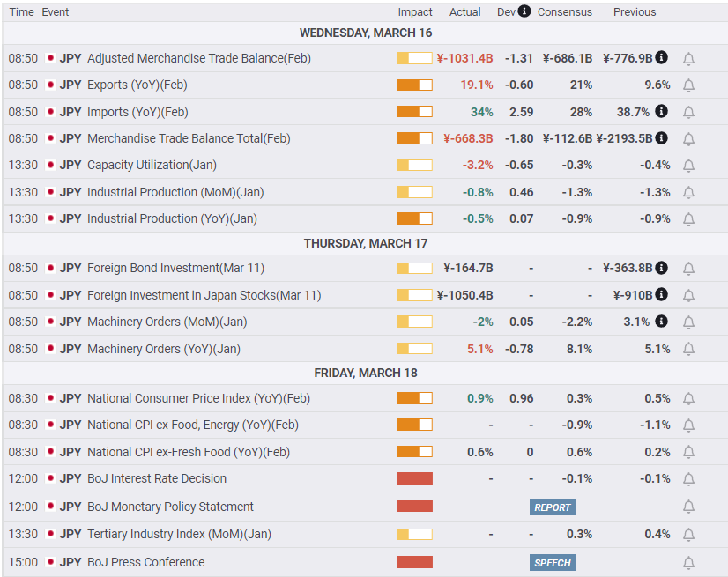Click the Impact column header

414,12
